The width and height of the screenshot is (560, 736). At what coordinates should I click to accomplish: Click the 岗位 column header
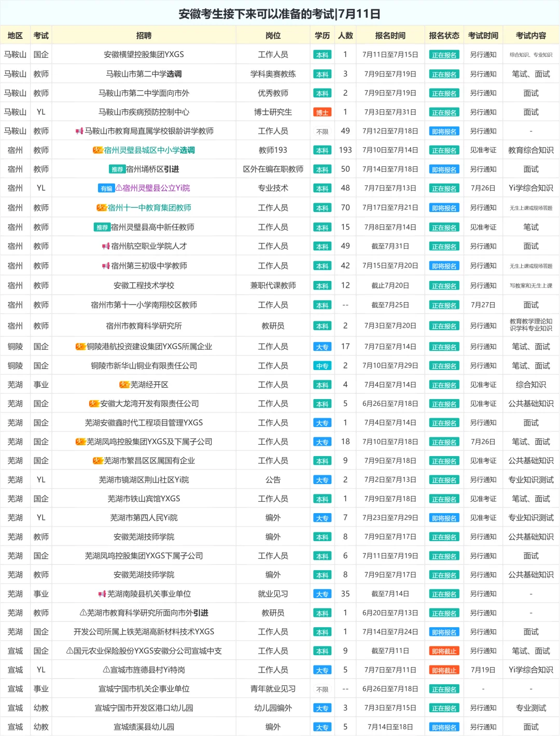(273, 36)
